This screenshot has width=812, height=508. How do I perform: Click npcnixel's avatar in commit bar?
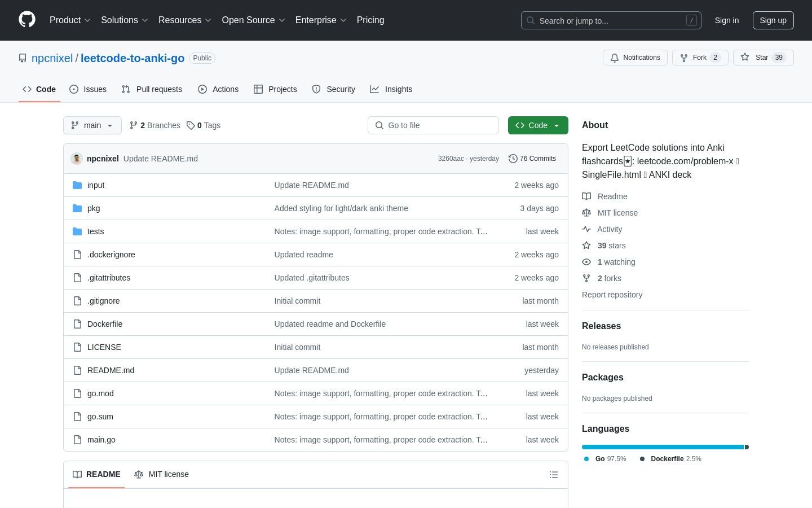coord(77,159)
